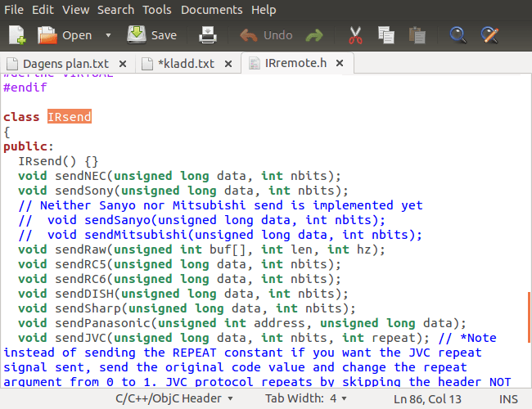The width and height of the screenshot is (532, 409).
Task: Open the Documents menu
Action: 211,10
